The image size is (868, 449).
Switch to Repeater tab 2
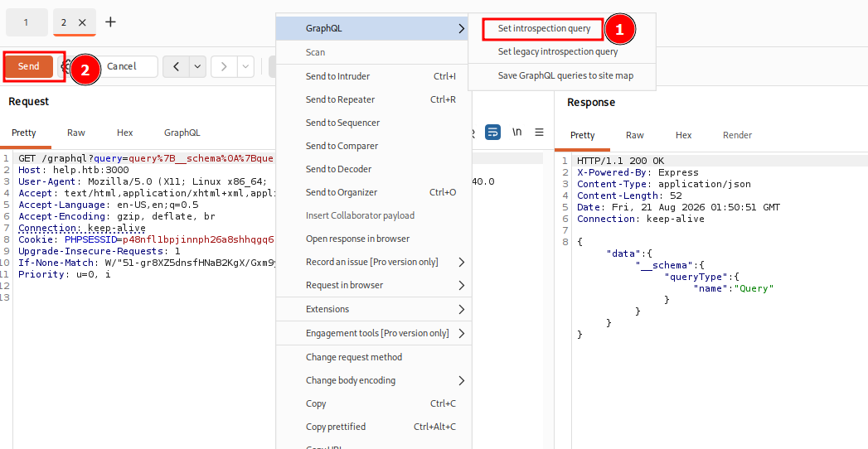point(64,22)
